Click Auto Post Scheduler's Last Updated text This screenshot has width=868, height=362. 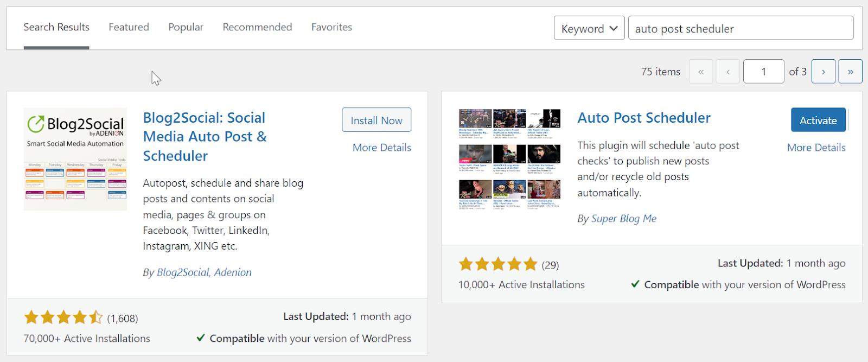(782, 263)
